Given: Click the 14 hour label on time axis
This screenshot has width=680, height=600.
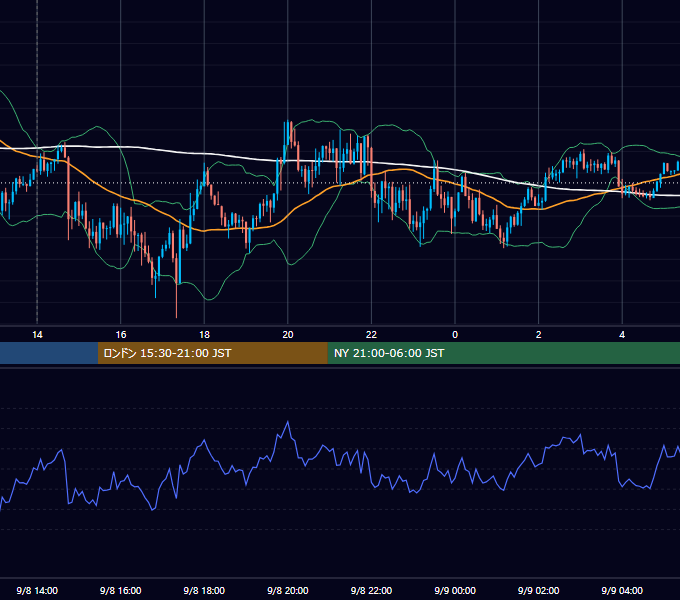Looking at the screenshot, I should tap(37, 335).
